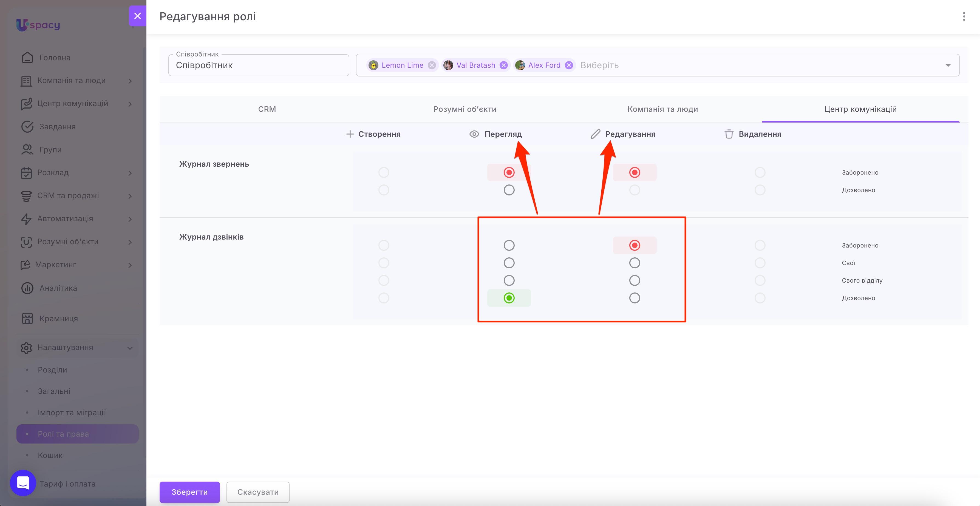
Task: Select the Центр комунікацій tab
Action: click(860, 109)
